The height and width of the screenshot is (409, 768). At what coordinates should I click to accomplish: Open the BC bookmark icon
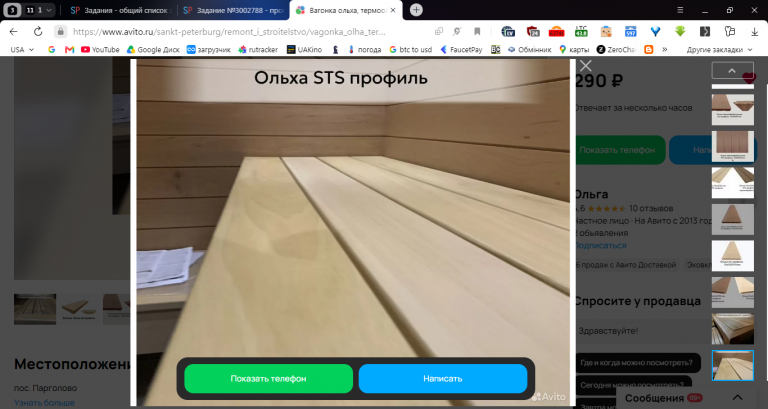tap(496, 49)
